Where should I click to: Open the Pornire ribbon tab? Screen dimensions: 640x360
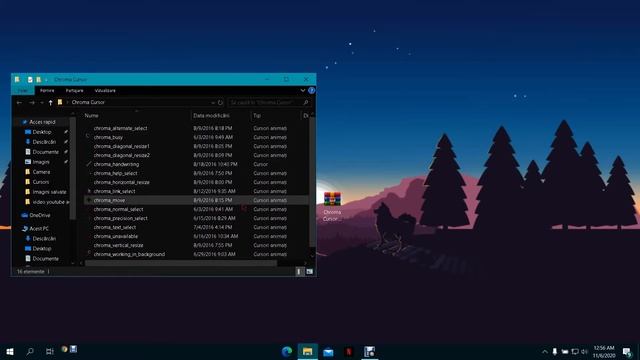click(x=47, y=91)
